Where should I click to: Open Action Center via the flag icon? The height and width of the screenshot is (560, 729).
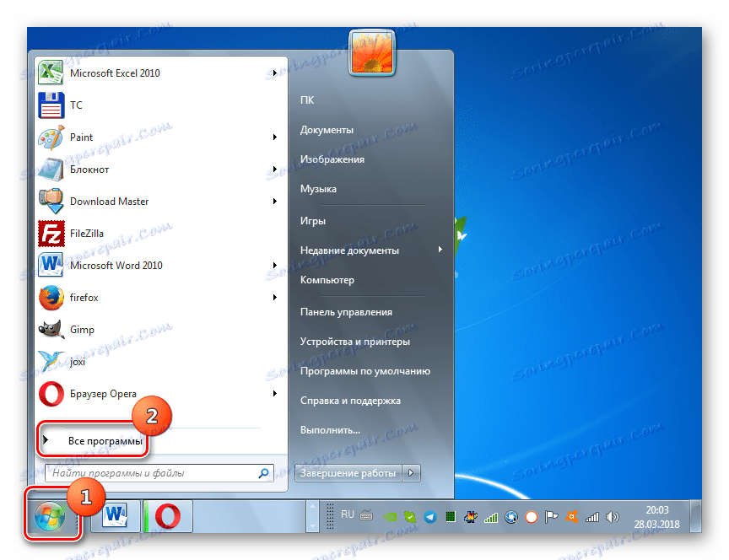(552, 517)
